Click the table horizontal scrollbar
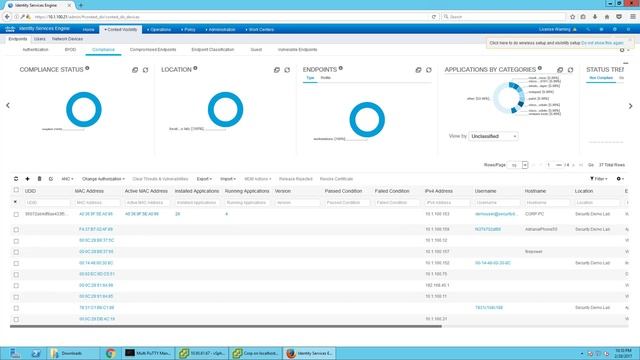The width and height of the screenshot is (640, 360). tap(226, 327)
